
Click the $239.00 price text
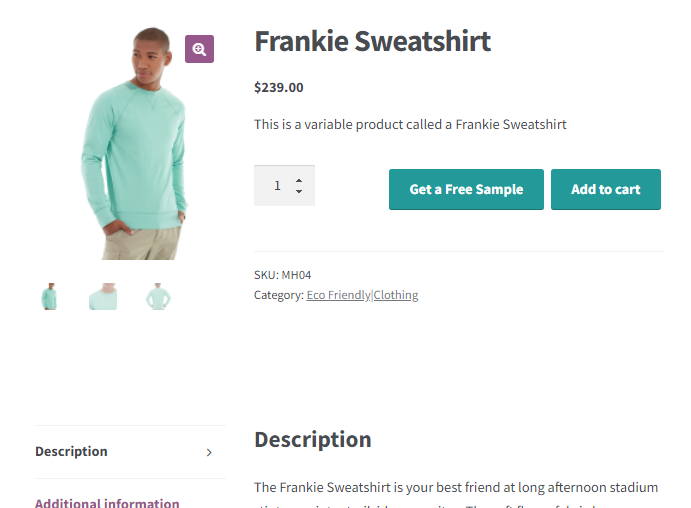click(x=279, y=87)
